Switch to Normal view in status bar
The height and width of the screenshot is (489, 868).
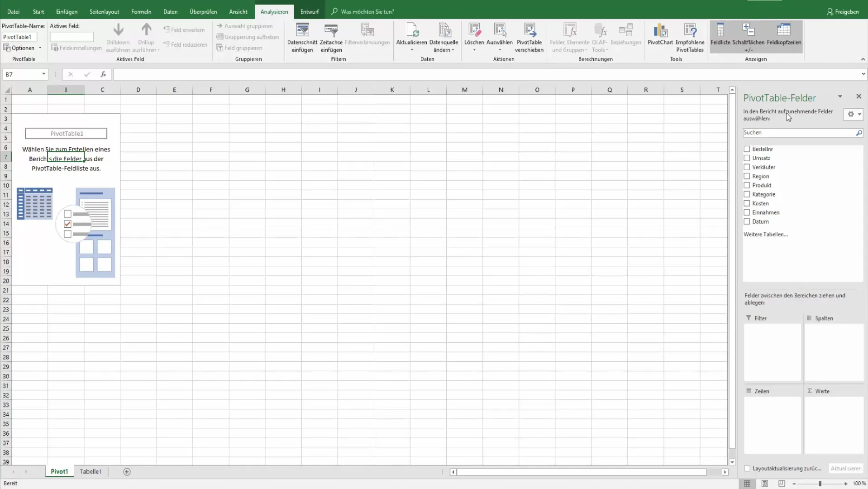tap(747, 484)
